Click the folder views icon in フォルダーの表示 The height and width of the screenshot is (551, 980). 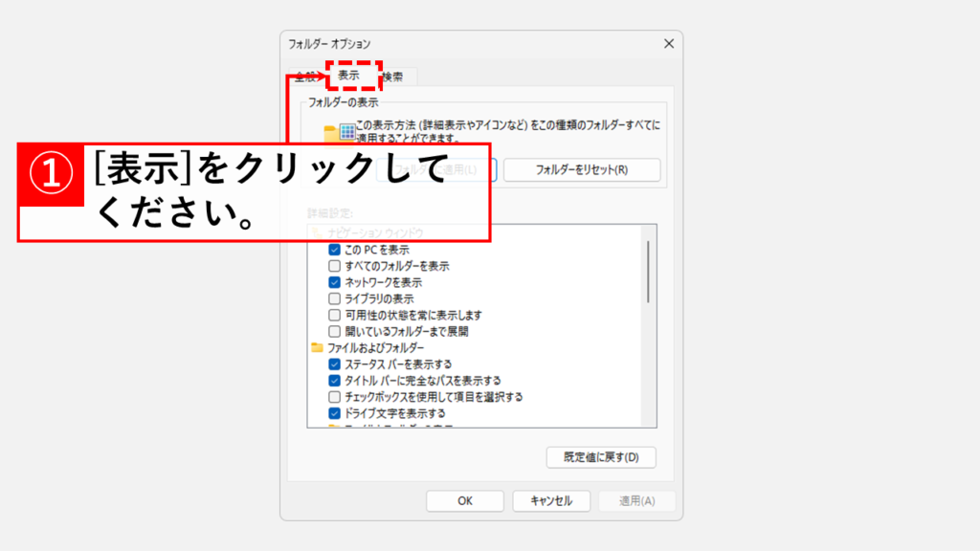pos(340,133)
